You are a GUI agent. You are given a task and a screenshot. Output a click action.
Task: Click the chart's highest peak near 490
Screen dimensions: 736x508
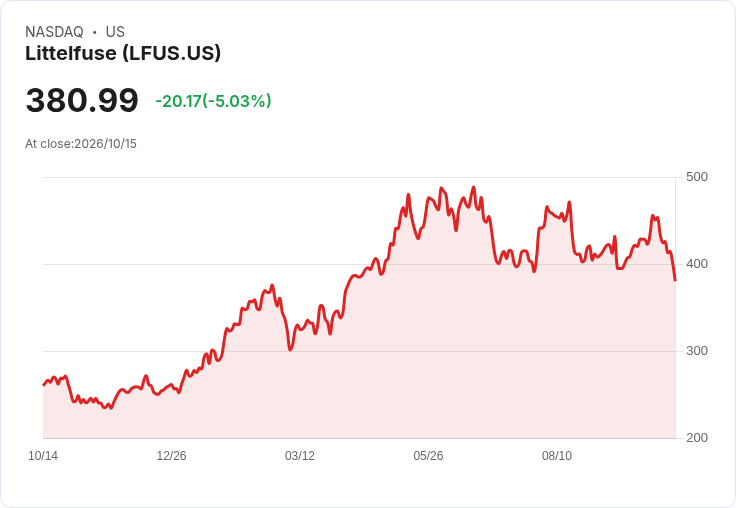click(473, 187)
